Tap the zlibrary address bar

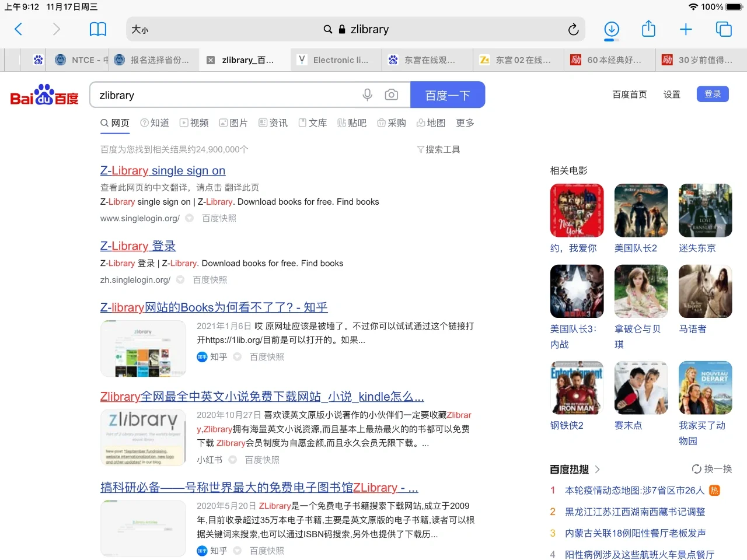pos(356,29)
